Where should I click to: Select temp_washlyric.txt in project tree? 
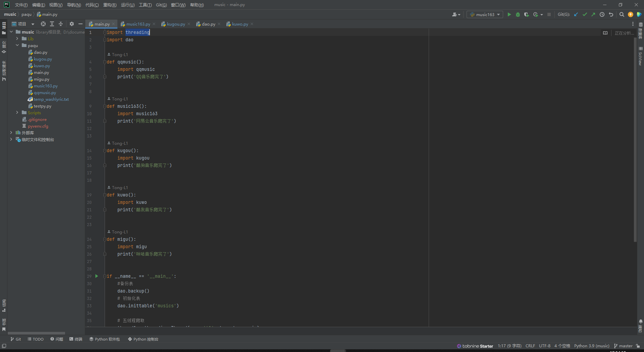coord(51,99)
